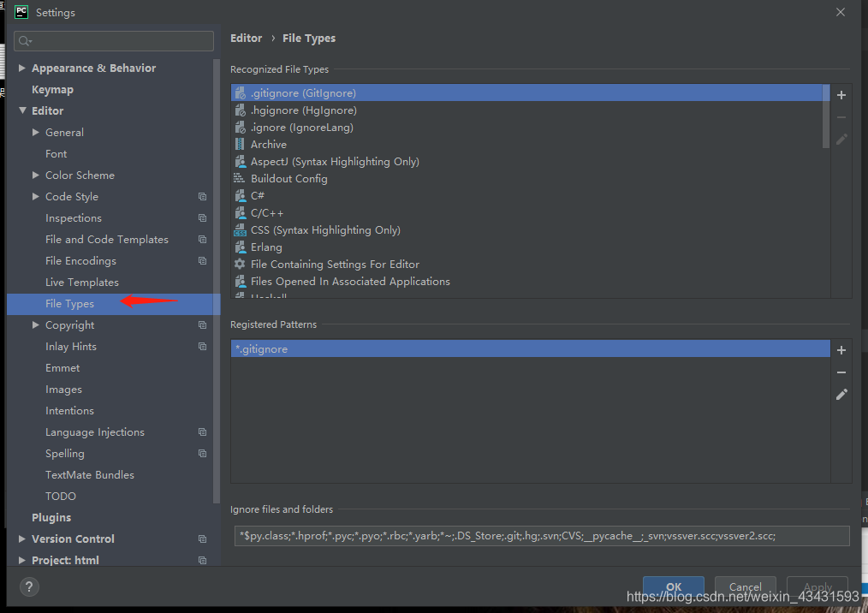Click the override icon beside Code Style
Viewport: 868px width, 613px height.
202,196
